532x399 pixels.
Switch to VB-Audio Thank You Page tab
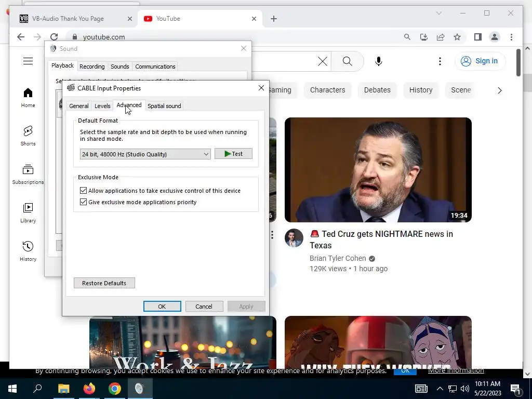68,19
